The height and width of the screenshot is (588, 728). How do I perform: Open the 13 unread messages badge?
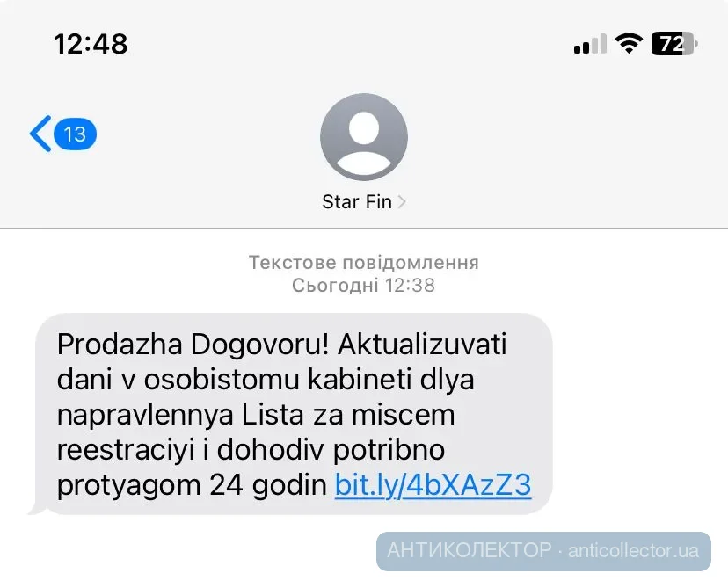[76, 134]
